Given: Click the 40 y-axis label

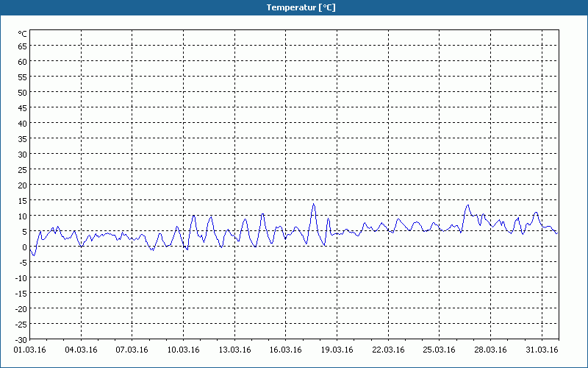Looking at the screenshot, I should 23,124.
